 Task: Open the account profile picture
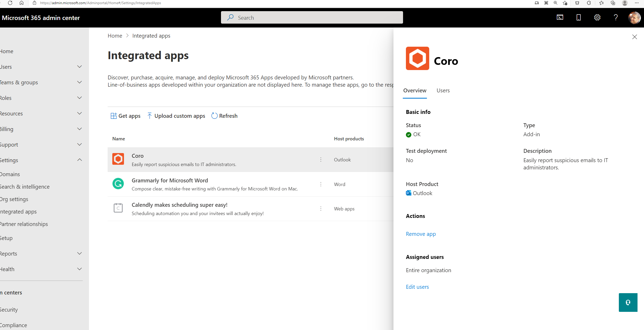[x=634, y=18]
